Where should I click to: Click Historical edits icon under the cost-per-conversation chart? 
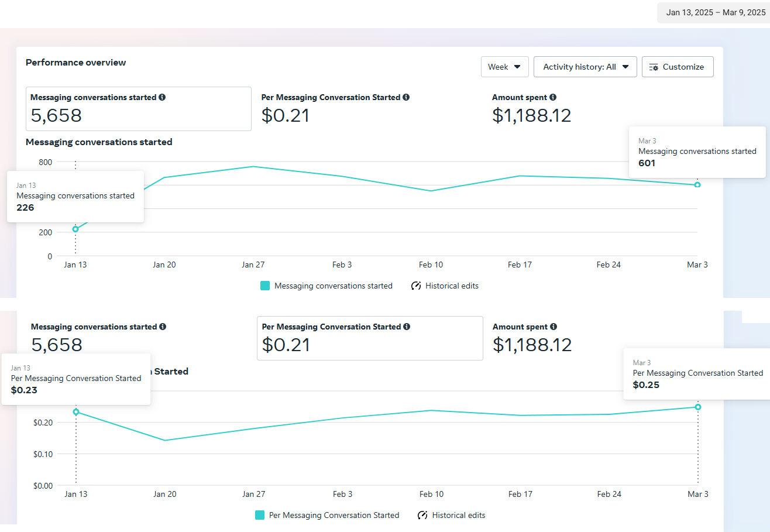coord(422,515)
